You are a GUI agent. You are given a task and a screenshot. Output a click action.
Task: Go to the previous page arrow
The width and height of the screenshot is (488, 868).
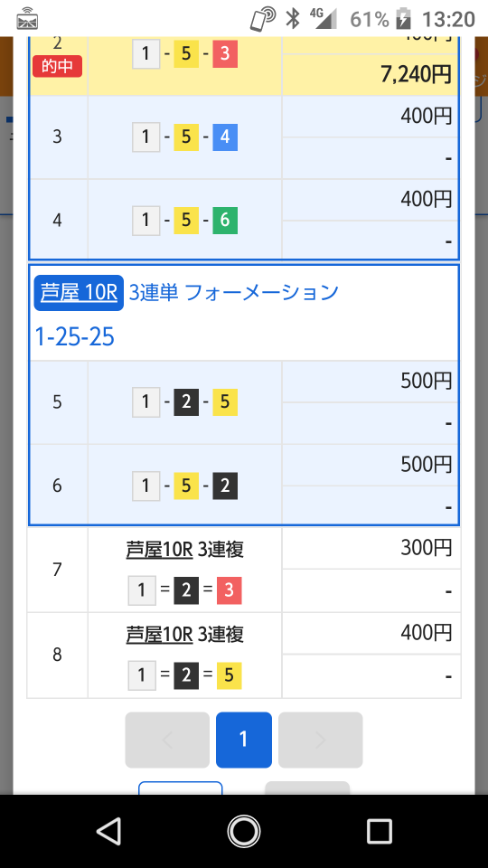pyautogui.click(x=167, y=740)
